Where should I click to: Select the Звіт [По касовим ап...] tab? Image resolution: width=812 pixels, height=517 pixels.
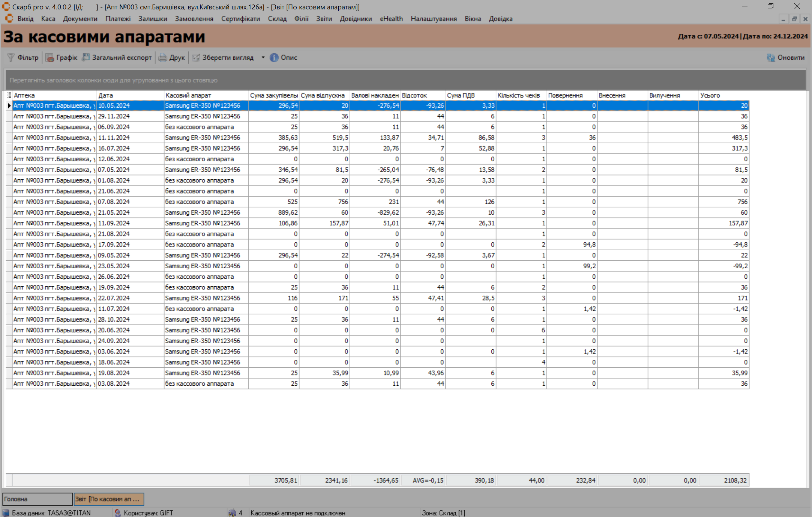(109, 499)
